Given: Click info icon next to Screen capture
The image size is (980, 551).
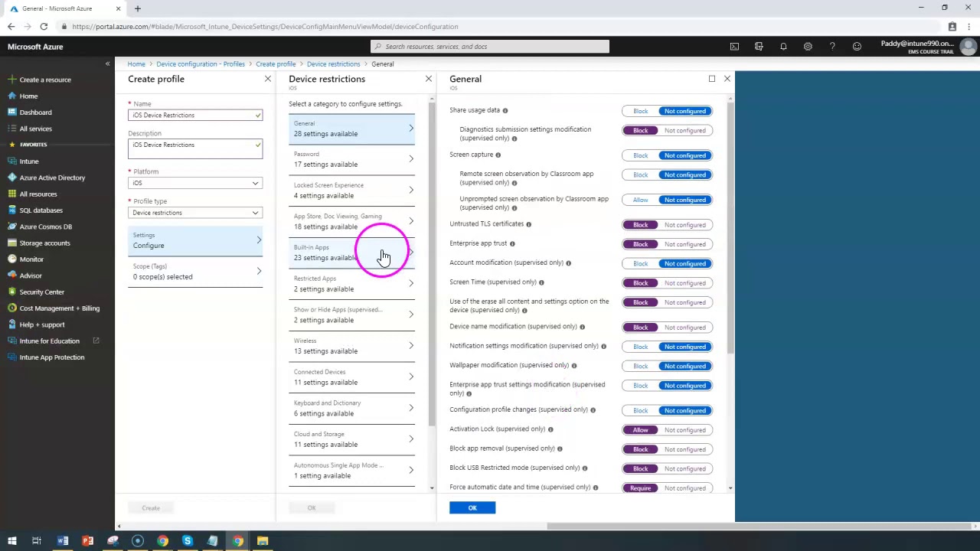Looking at the screenshot, I should click(498, 155).
